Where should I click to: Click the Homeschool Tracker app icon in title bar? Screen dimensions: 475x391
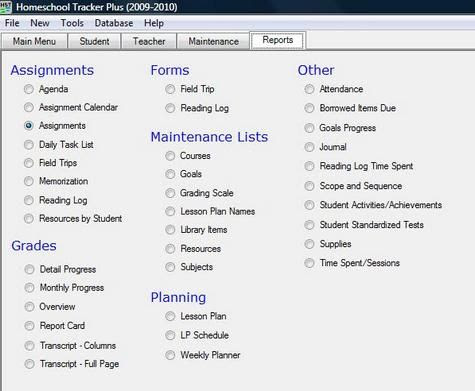(x=5, y=6)
